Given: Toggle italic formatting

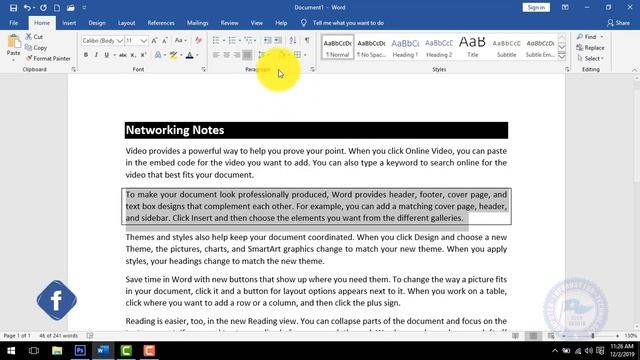Looking at the screenshot, I should (96, 55).
